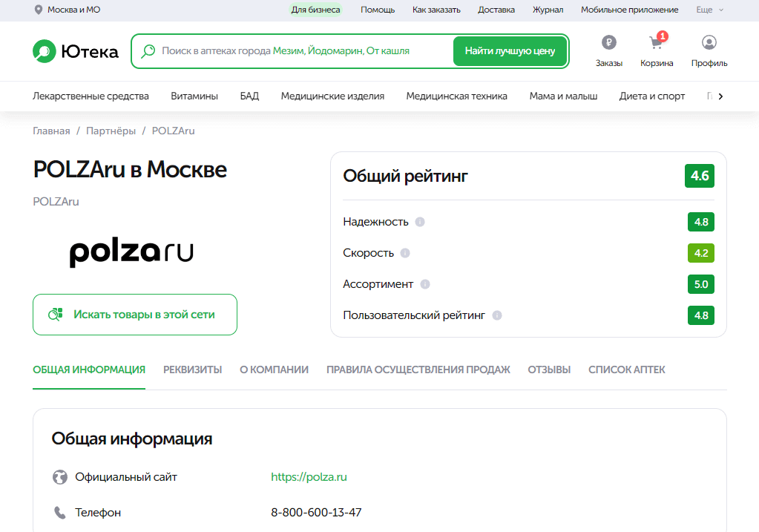759x532 pixels.
Task: Click the phone number 8-800-600-13-47
Action: (316, 513)
